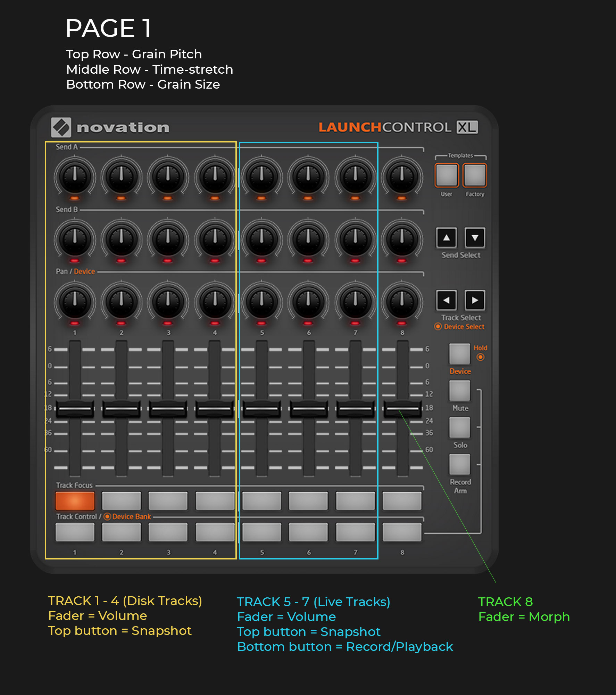Click Track Control button for channel 2
This screenshot has height=695, width=616.
(x=122, y=532)
